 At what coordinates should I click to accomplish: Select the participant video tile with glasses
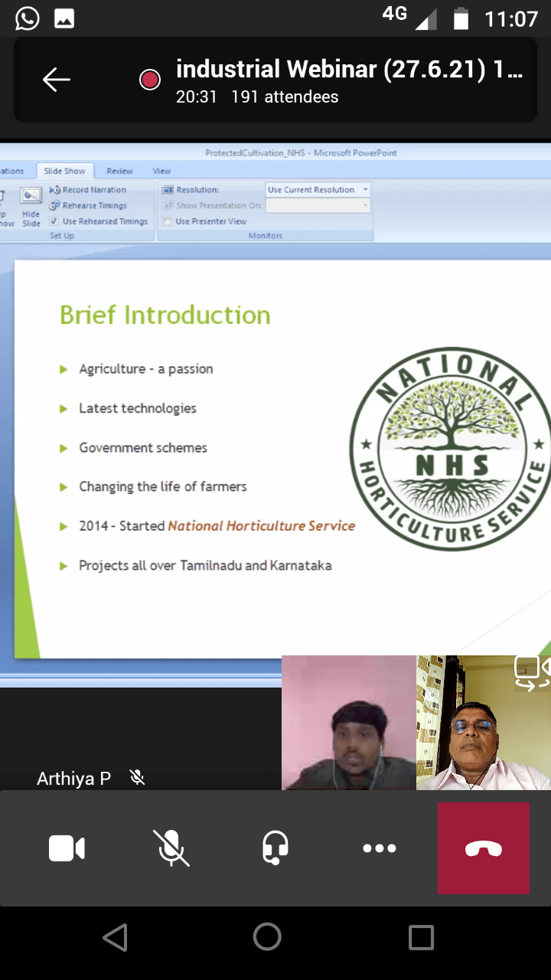(484, 723)
